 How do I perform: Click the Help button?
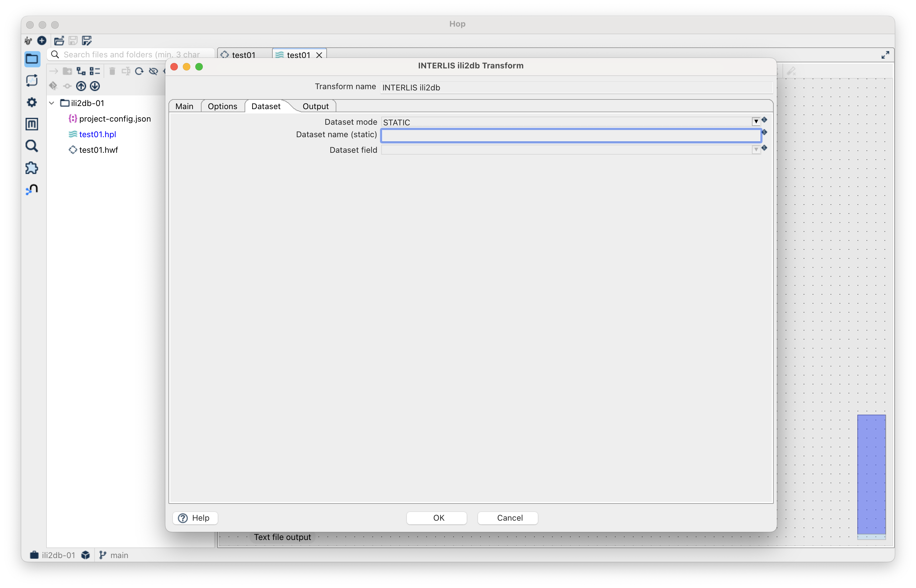[x=195, y=518]
